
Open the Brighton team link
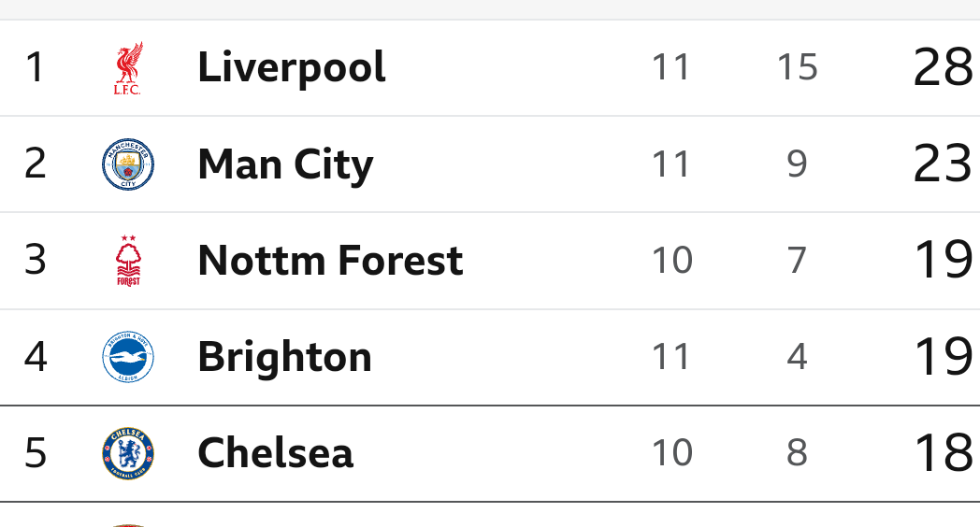tap(285, 357)
